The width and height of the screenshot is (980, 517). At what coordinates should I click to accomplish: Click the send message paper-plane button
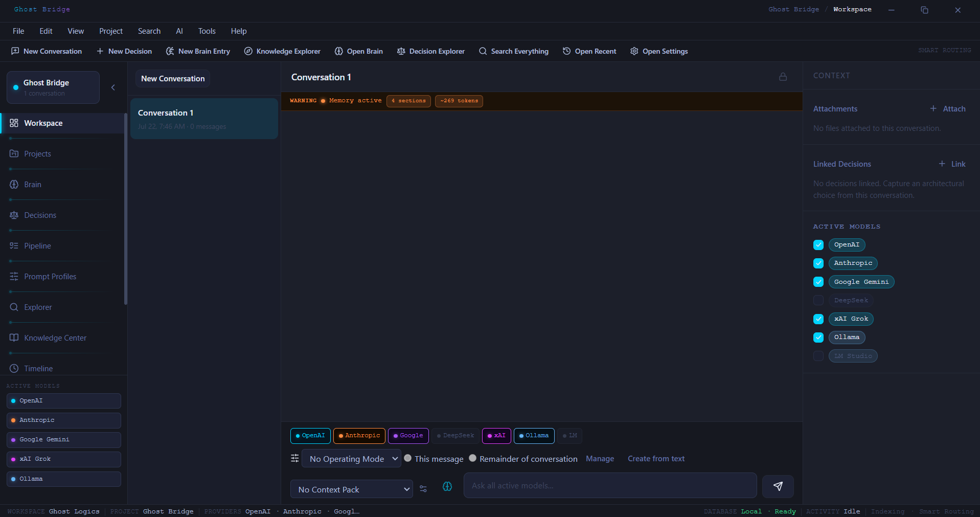pos(778,486)
